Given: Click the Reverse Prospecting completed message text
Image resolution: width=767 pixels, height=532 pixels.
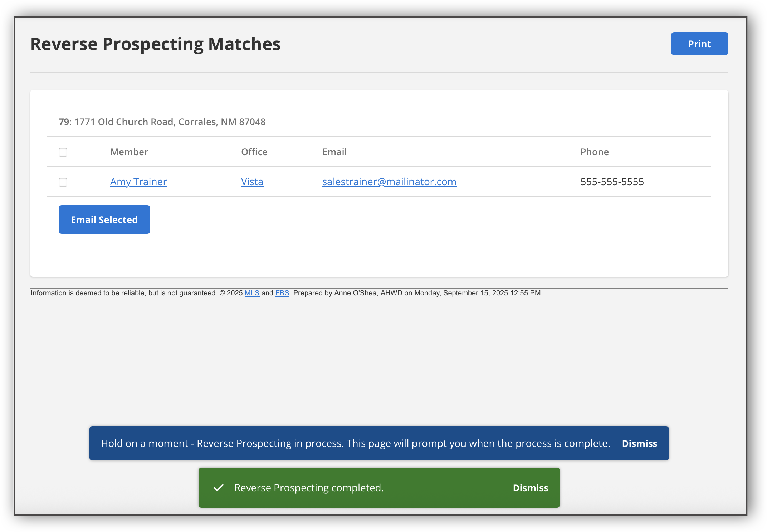Looking at the screenshot, I should tap(309, 488).
